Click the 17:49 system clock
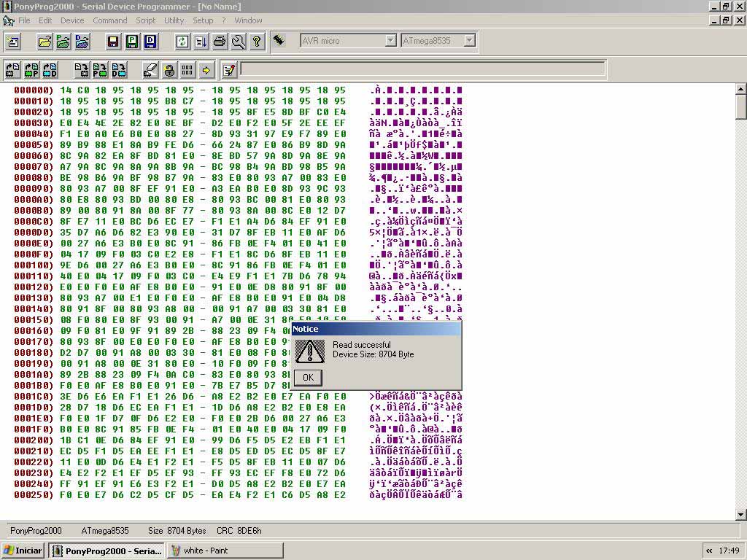The width and height of the screenshot is (747, 560). [729, 551]
